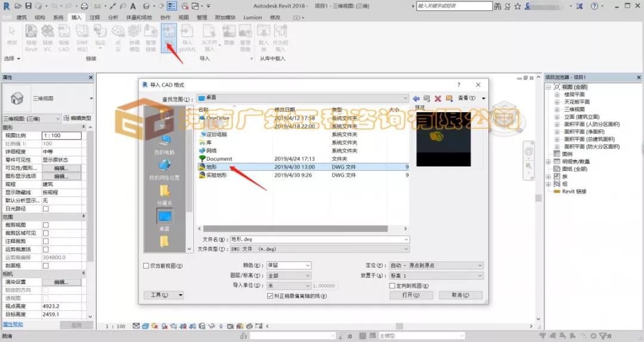Screen dimensions: 644x342
Task: Toggle the Crop View checkbox
Action: coord(45,225)
